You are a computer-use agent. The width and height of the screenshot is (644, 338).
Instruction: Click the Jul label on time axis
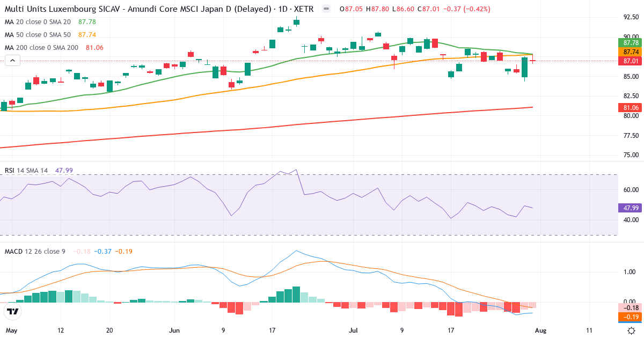pos(353,330)
